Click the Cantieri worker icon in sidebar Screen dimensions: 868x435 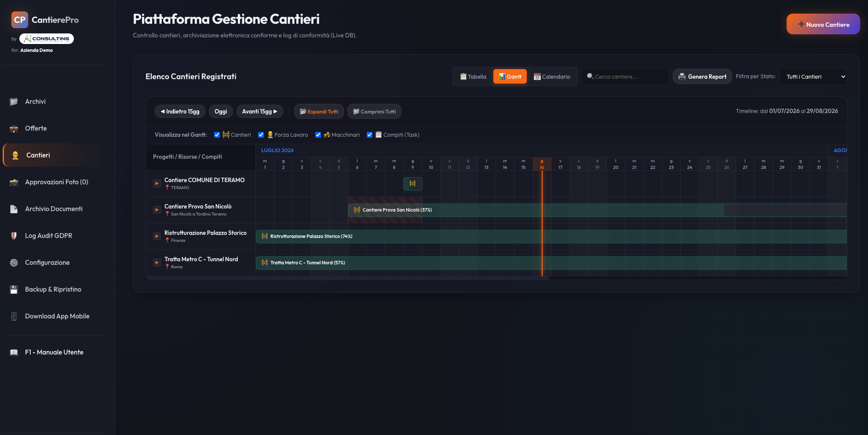pos(15,155)
